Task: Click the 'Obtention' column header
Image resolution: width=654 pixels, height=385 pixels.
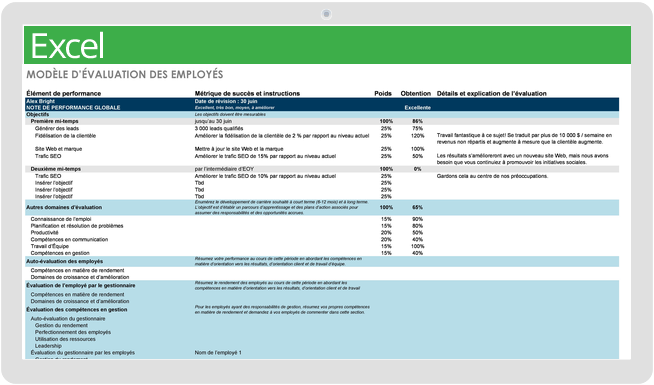Action: pyautogui.click(x=415, y=93)
